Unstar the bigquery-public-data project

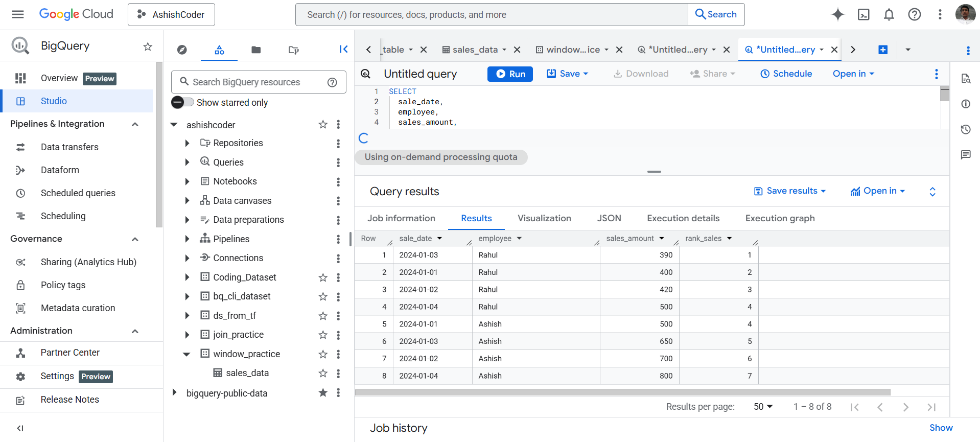[323, 392]
